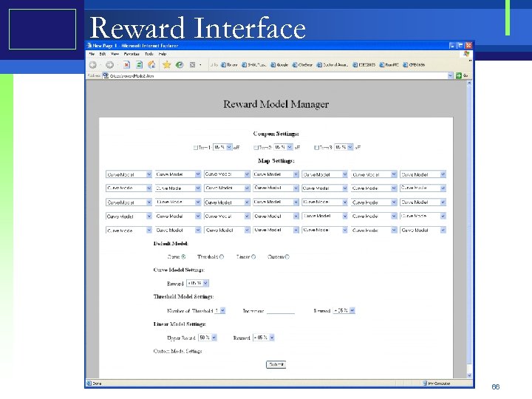Image resolution: width=532 pixels, height=399 pixels.
Task: Click the page scrollbar up arrow
Action: [469, 83]
